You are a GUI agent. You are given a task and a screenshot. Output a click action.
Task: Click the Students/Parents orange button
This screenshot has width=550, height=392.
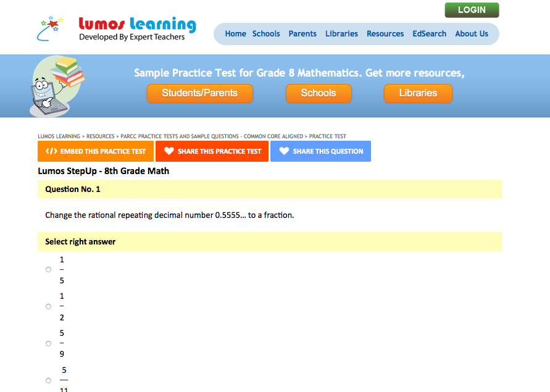click(x=199, y=93)
